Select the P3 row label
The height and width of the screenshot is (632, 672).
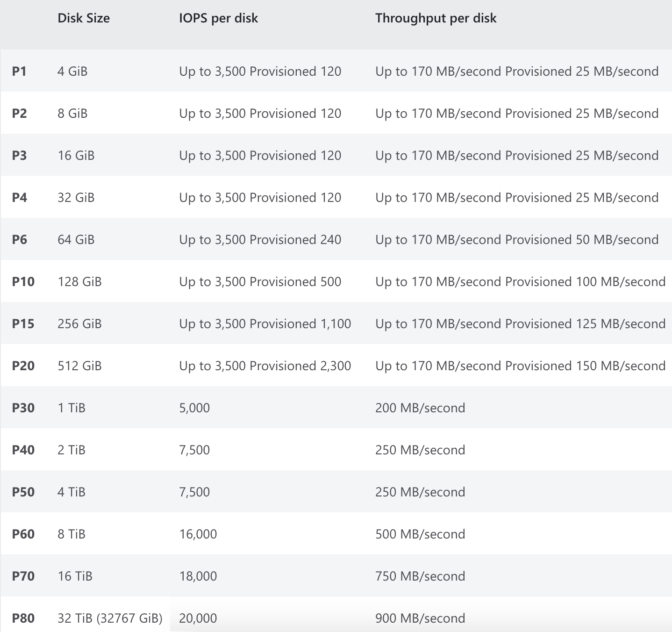(19, 156)
